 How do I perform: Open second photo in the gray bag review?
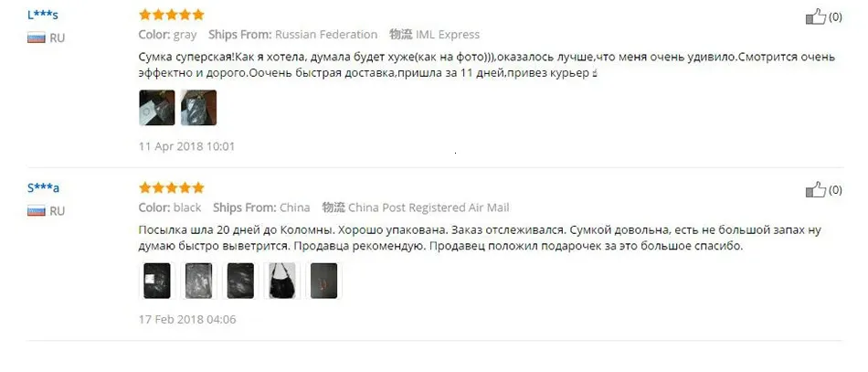pos(199,108)
